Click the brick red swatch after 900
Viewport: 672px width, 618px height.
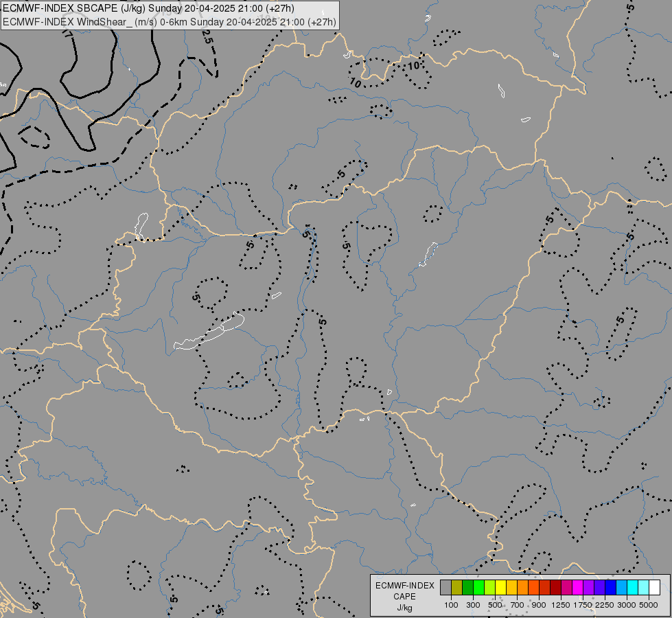(x=545, y=587)
